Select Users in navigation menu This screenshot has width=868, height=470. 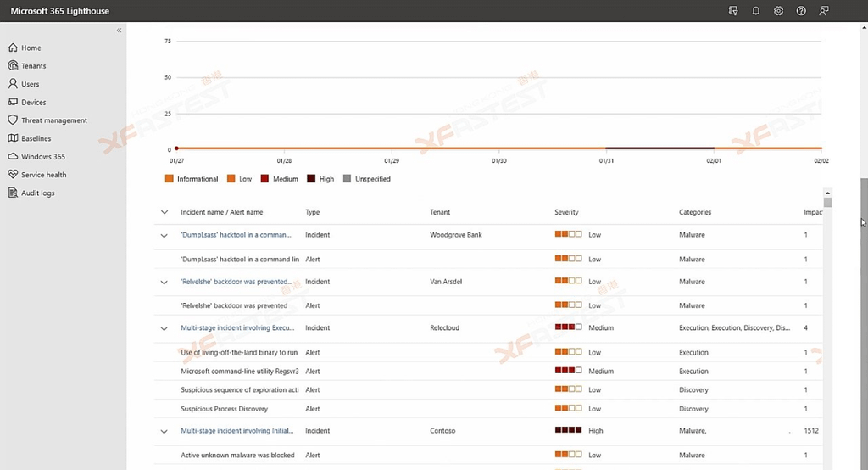pyautogui.click(x=31, y=84)
